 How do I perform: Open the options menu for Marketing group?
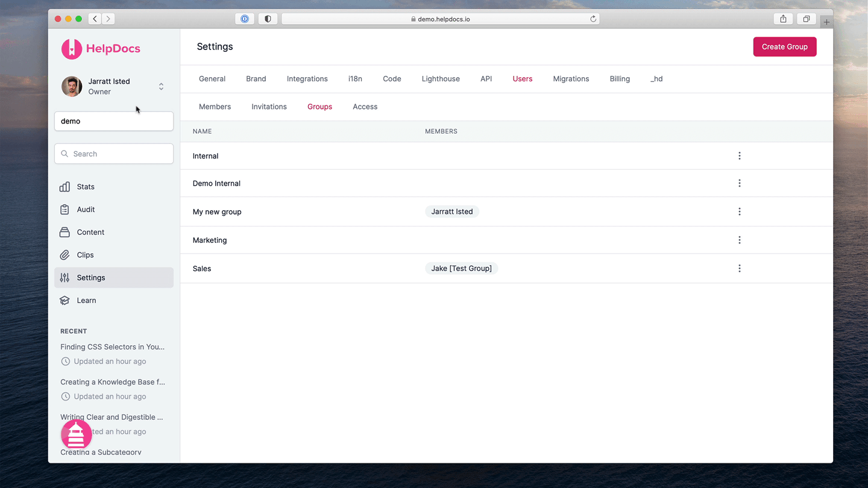pos(740,240)
